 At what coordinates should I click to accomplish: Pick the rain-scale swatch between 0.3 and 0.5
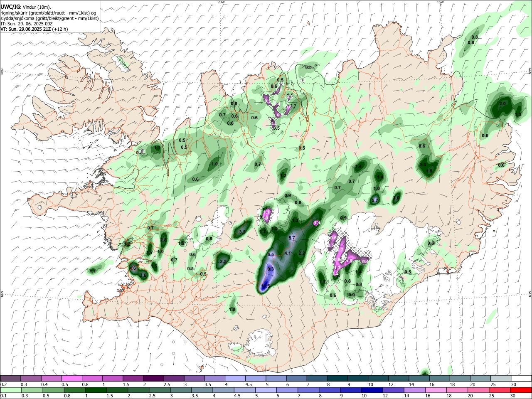(33, 390)
